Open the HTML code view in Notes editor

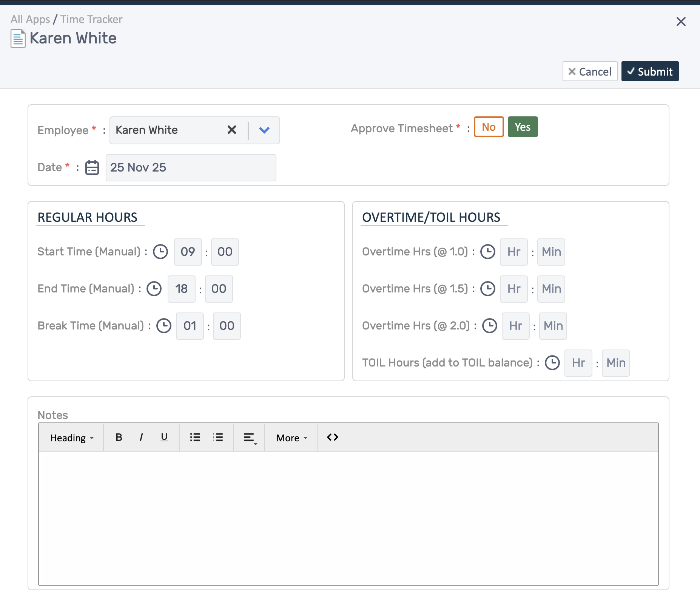tap(332, 437)
